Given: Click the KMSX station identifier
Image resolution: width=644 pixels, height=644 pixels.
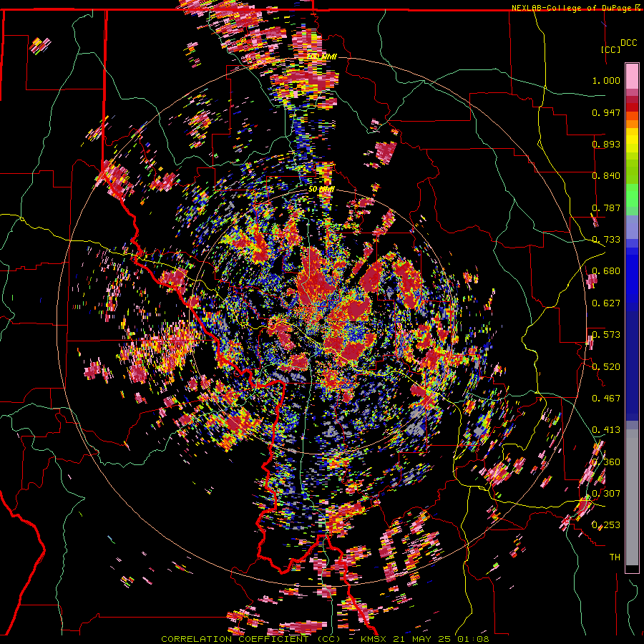Looking at the screenshot, I should pos(374,639).
